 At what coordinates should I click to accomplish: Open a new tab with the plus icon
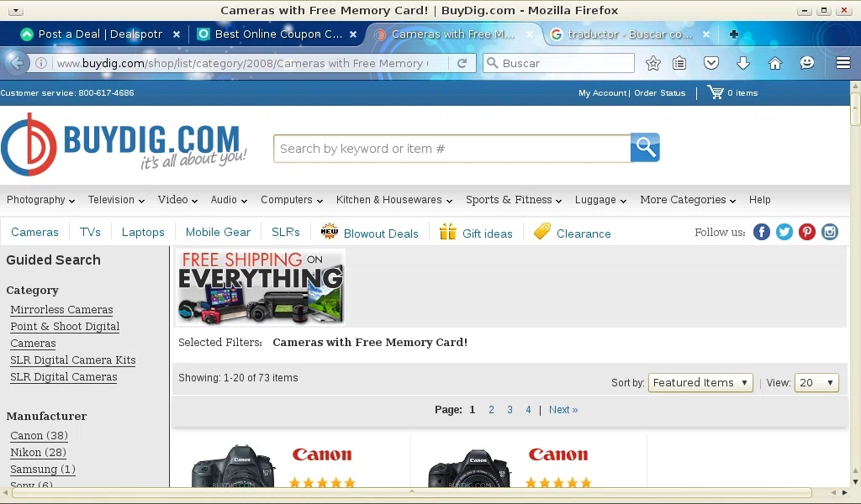pyautogui.click(x=733, y=34)
